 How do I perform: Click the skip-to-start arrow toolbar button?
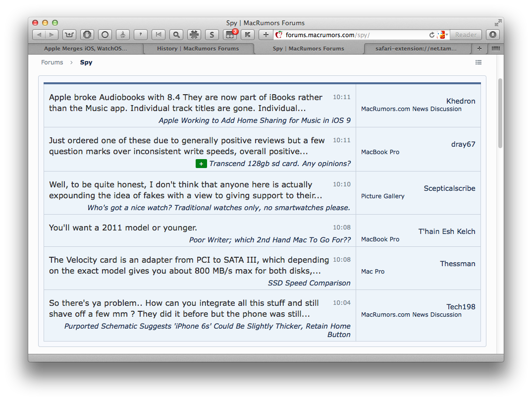(159, 35)
